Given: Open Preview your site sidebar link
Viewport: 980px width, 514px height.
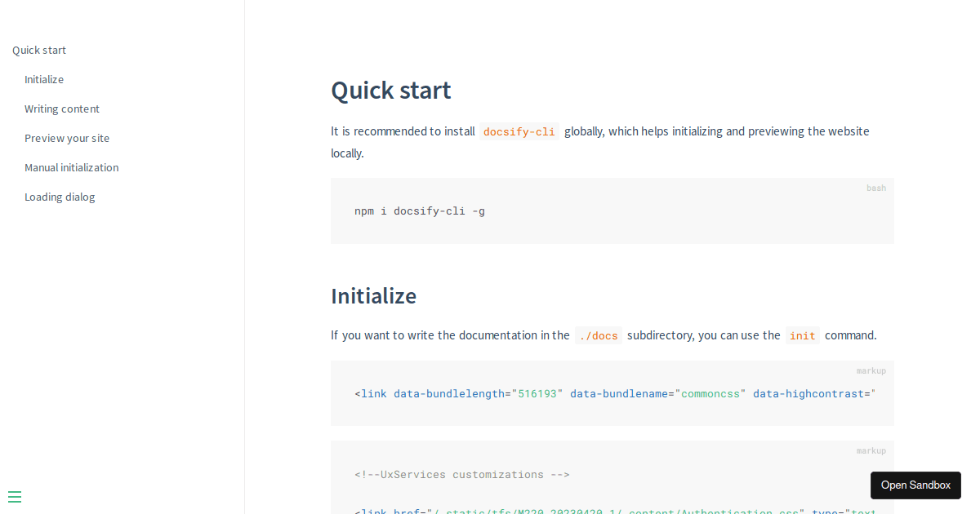Looking at the screenshot, I should [x=67, y=138].
